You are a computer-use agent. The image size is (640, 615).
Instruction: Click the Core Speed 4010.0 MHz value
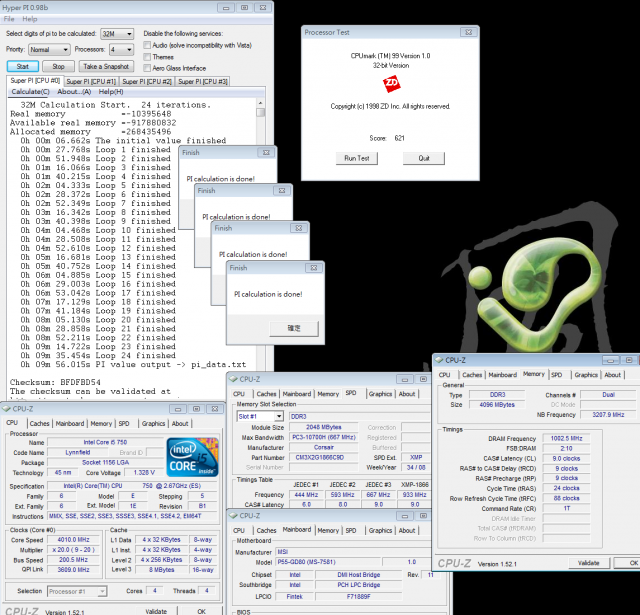click(x=73, y=540)
